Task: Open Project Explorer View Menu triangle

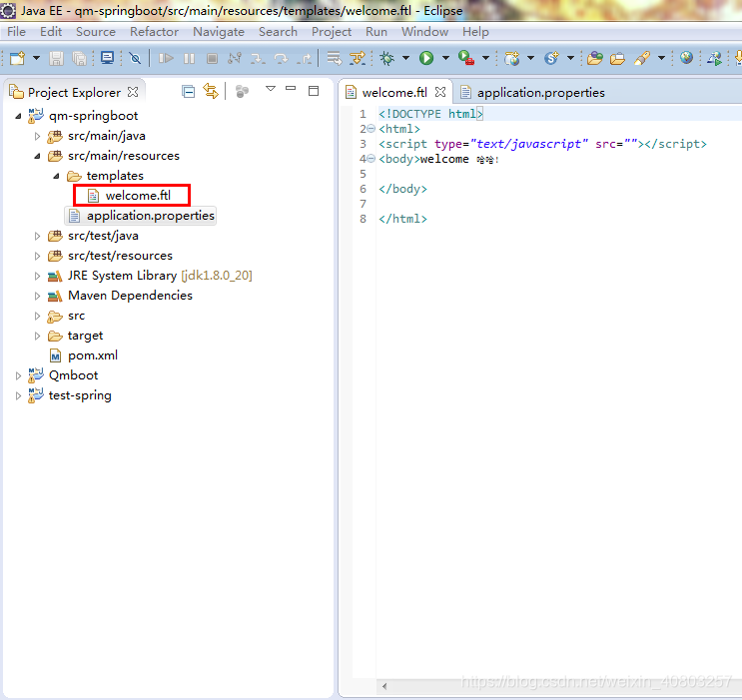Action: tap(271, 89)
